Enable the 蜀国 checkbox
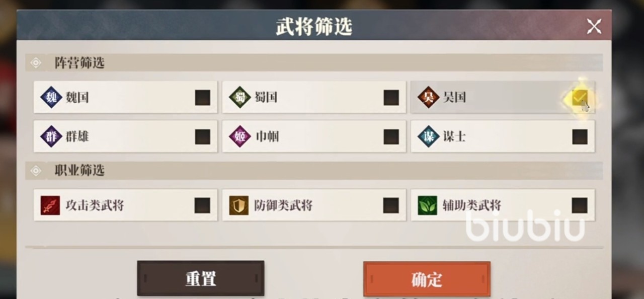 click(x=391, y=98)
